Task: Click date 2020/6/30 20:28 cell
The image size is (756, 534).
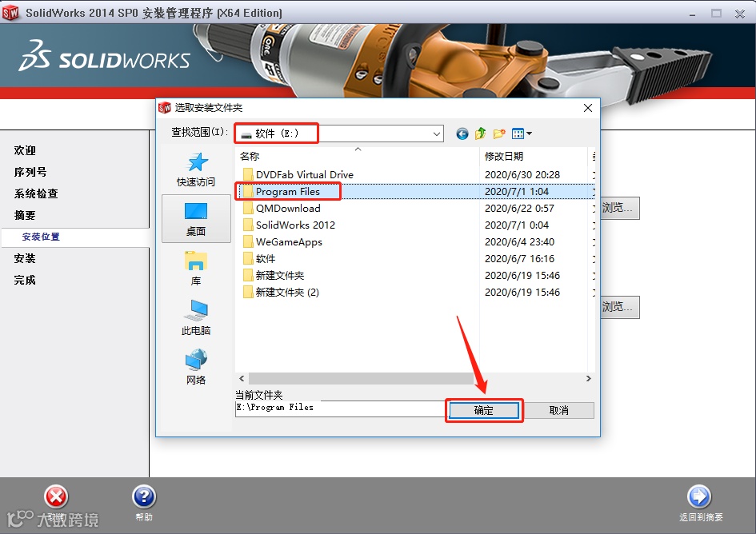Action: coord(522,174)
